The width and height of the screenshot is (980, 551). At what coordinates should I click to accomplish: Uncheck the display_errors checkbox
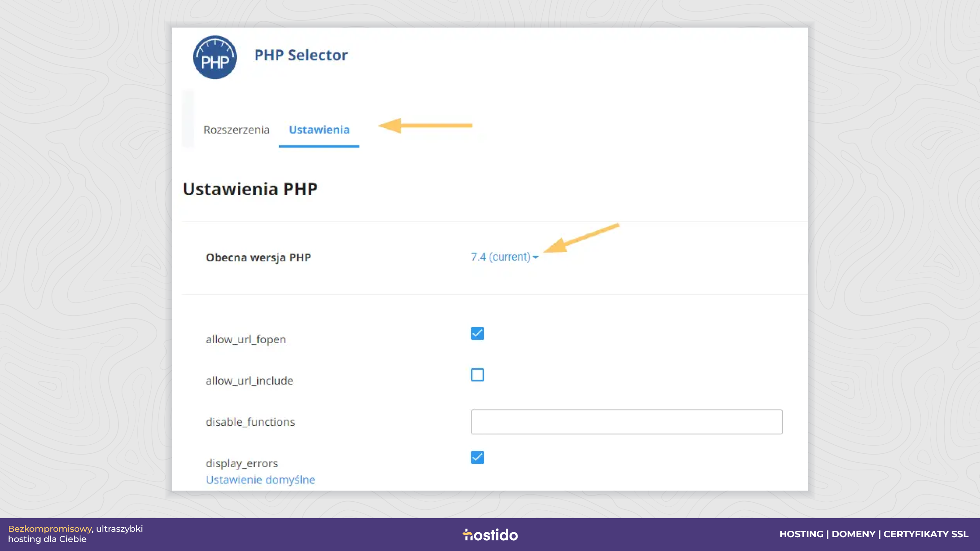click(477, 457)
